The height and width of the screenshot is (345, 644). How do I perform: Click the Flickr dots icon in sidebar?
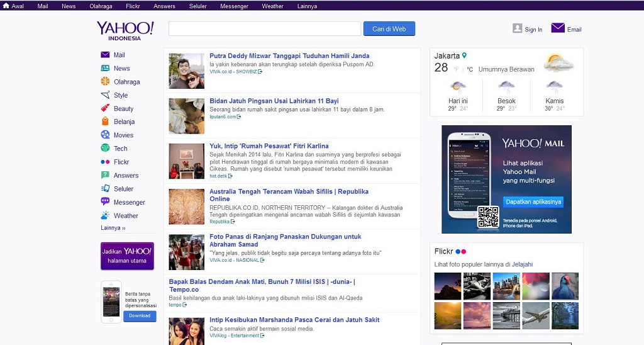tap(105, 162)
